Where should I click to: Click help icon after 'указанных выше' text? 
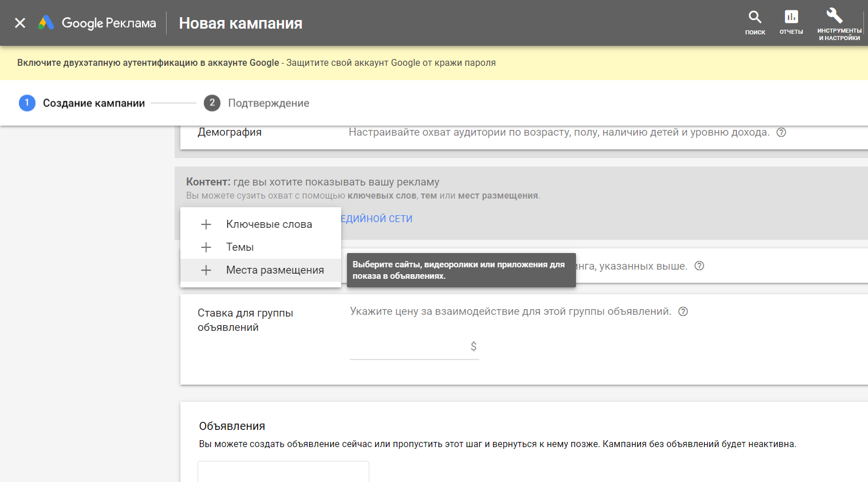coord(699,266)
